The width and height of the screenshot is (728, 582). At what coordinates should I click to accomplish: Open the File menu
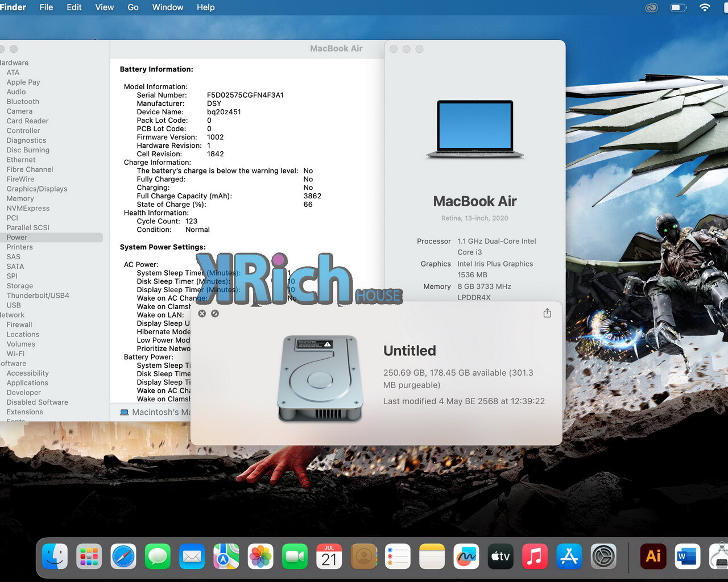46,7
